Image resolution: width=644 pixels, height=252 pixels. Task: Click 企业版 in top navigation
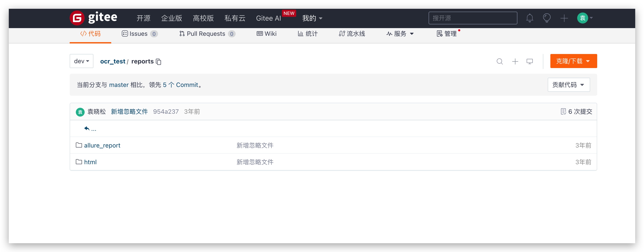point(171,18)
